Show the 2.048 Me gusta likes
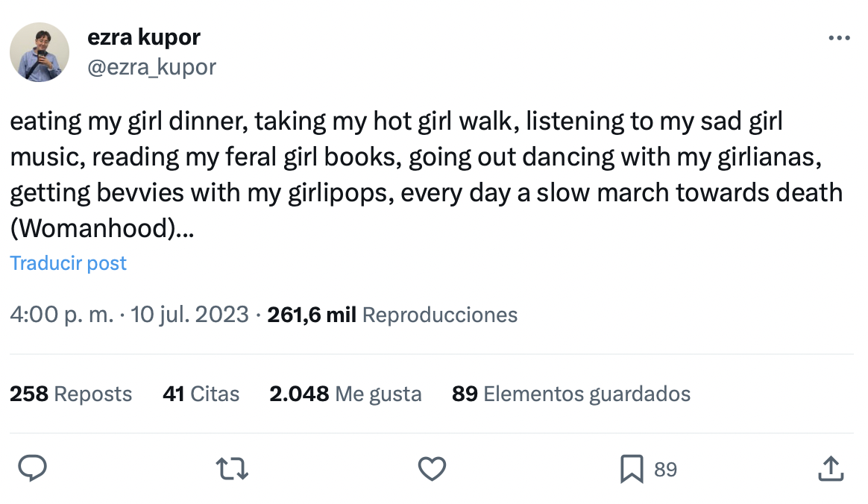Viewport: 868px width, 504px height. (345, 394)
